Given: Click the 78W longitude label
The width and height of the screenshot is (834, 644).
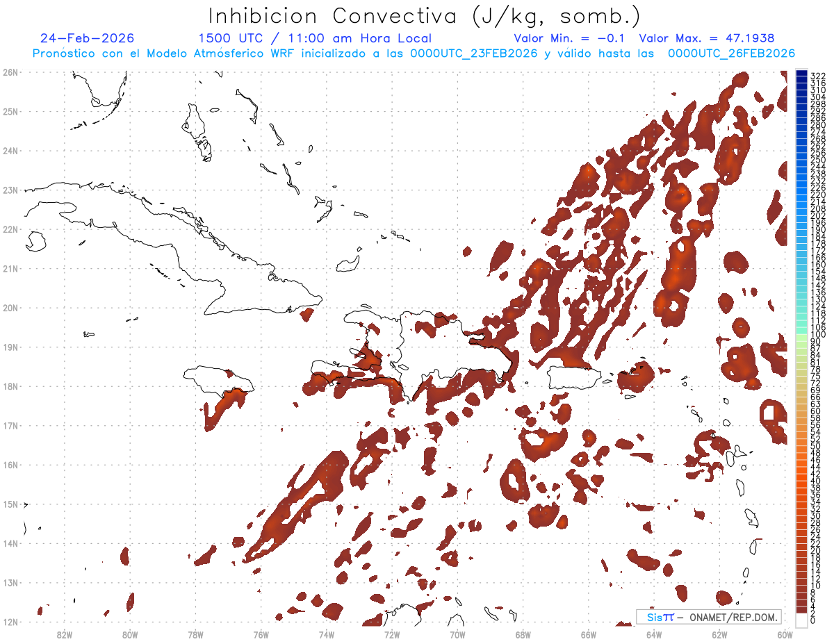Looking at the screenshot, I should pos(195,634).
